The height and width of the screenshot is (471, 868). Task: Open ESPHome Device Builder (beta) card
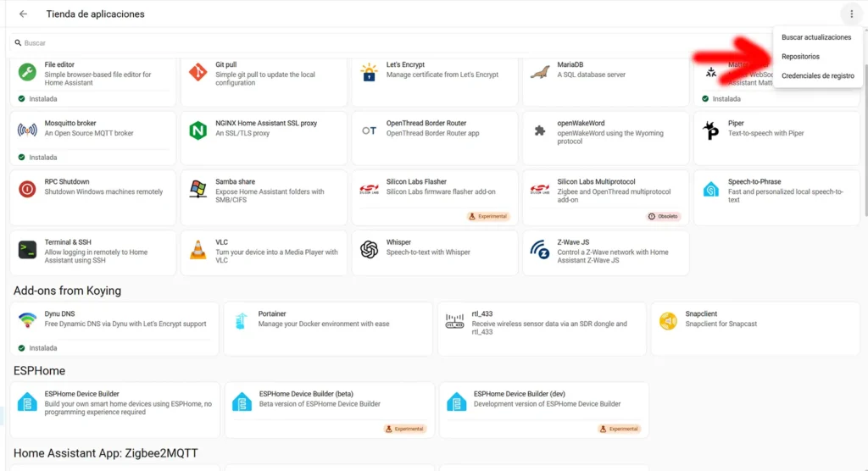[330, 409]
